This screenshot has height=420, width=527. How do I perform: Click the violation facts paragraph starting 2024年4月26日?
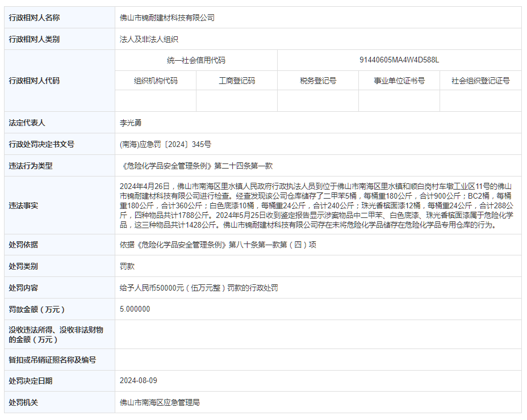(316, 205)
